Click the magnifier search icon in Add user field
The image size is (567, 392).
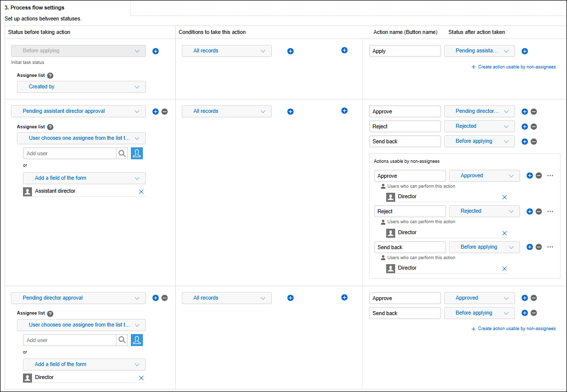[x=122, y=153]
